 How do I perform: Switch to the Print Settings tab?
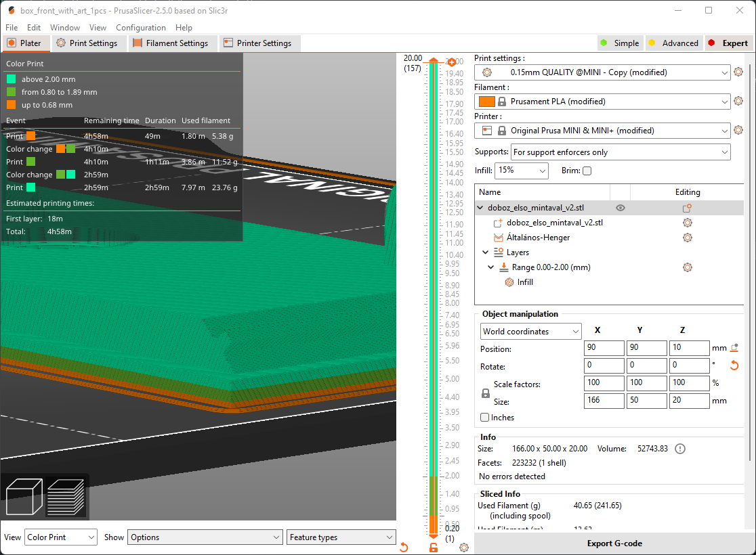pos(88,43)
